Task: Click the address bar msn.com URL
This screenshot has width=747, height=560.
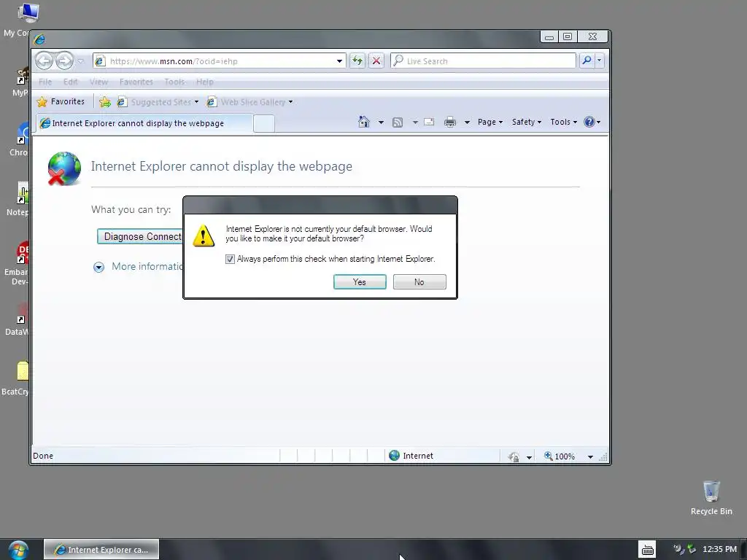Action: click(174, 61)
